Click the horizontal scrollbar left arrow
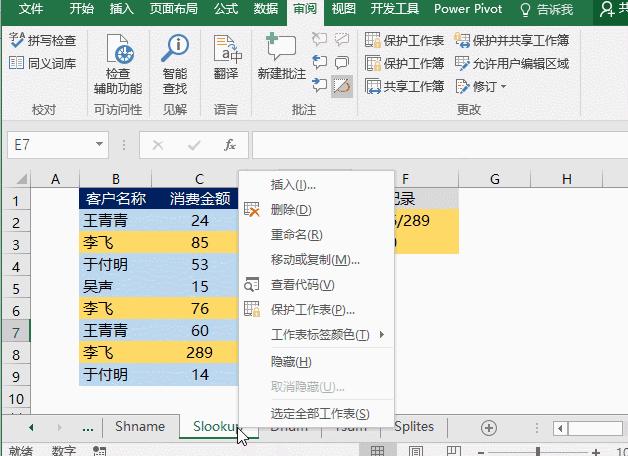The width and height of the screenshot is (628, 456). (560, 429)
